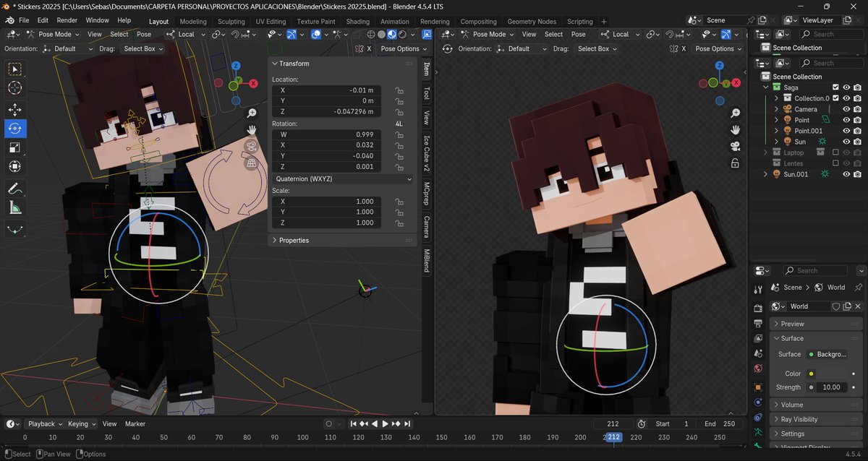The height and width of the screenshot is (461, 868).
Task: Select the Scale tool
Action: pyautogui.click(x=15, y=147)
